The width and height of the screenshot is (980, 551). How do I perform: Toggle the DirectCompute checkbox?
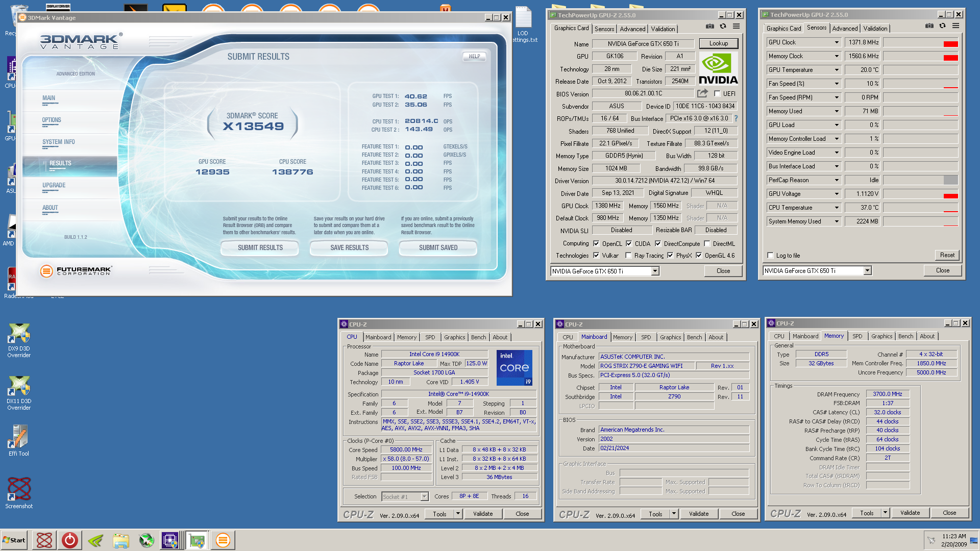point(658,243)
